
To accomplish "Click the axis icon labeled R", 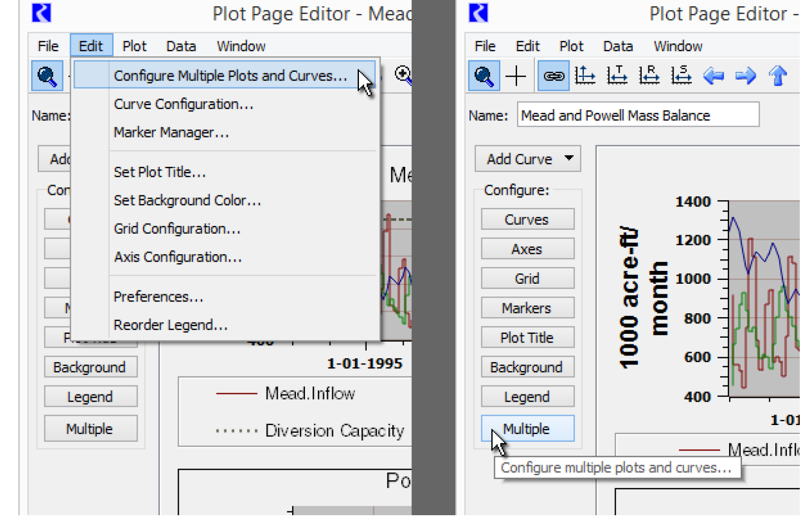I will tap(649, 76).
